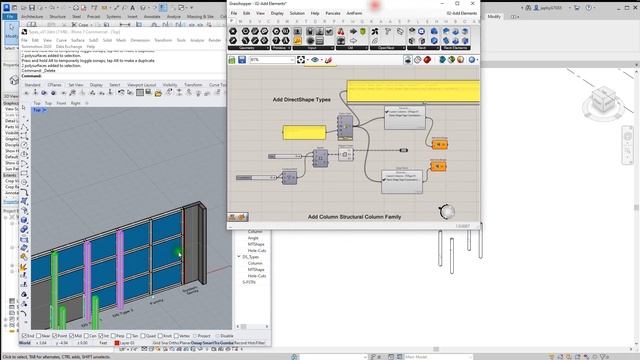Zoom extents on the Grasshopper canvas

coord(301,60)
